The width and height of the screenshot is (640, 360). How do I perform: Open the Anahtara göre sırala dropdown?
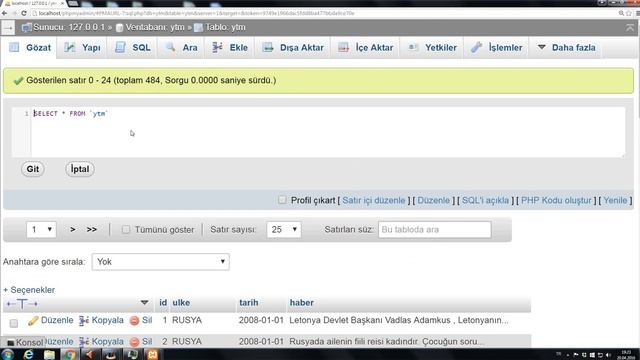pyautogui.click(x=160, y=262)
